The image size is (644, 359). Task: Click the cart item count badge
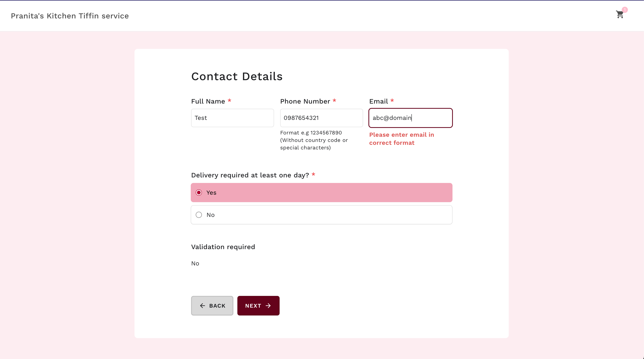[625, 10]
